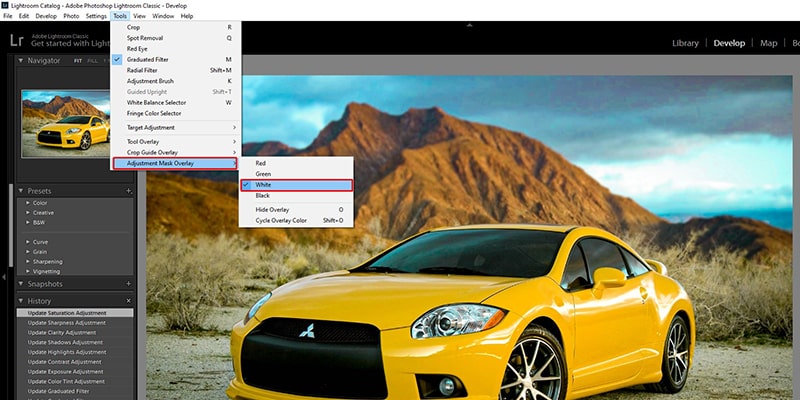
Task: Select Update Saturation Adjustment history step
Action: (75, 313)
